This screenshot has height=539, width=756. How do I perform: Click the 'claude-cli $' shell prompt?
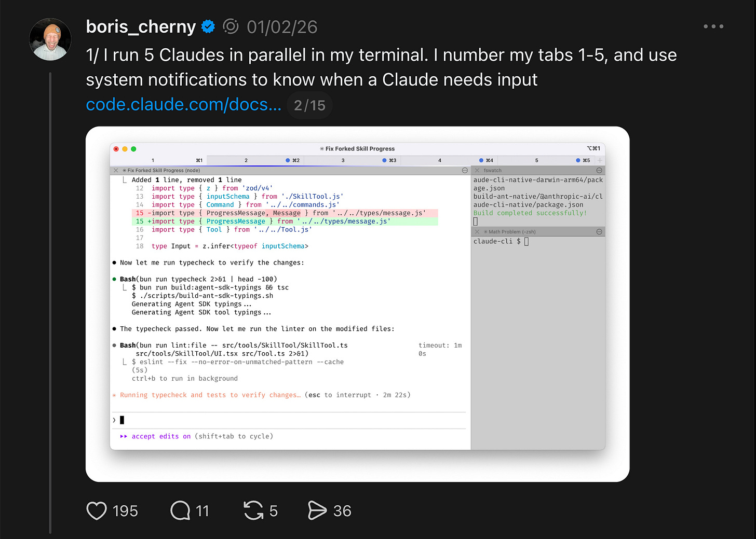tap(497, 241)
